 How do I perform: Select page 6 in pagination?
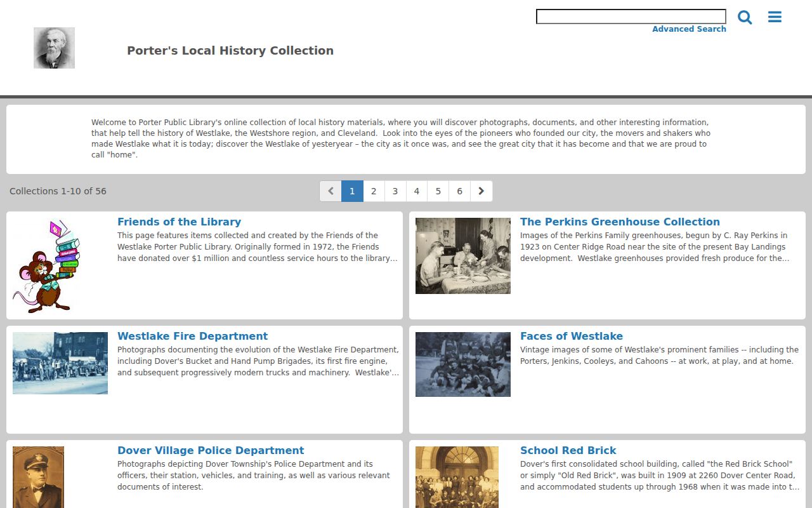click(460, 191)
